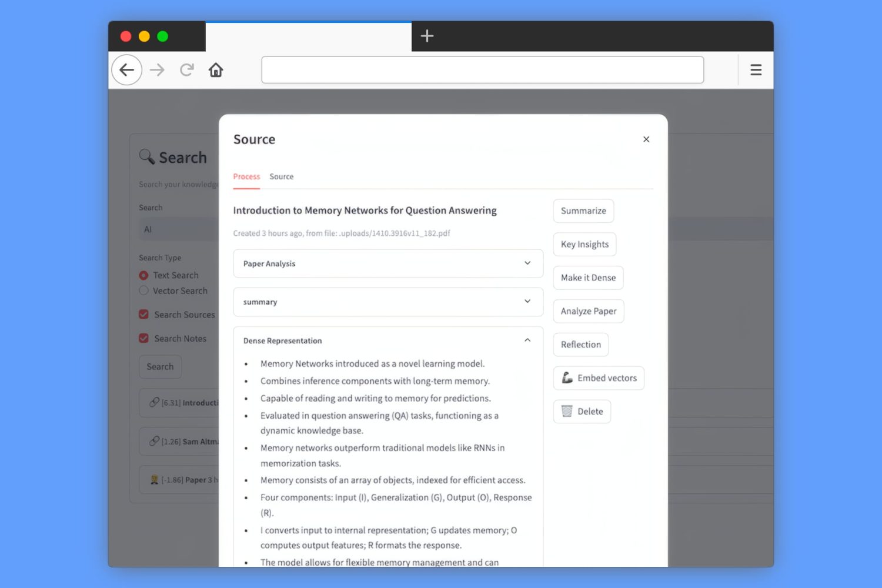
Task: Expand the summary section
Action: click(388, 302)
